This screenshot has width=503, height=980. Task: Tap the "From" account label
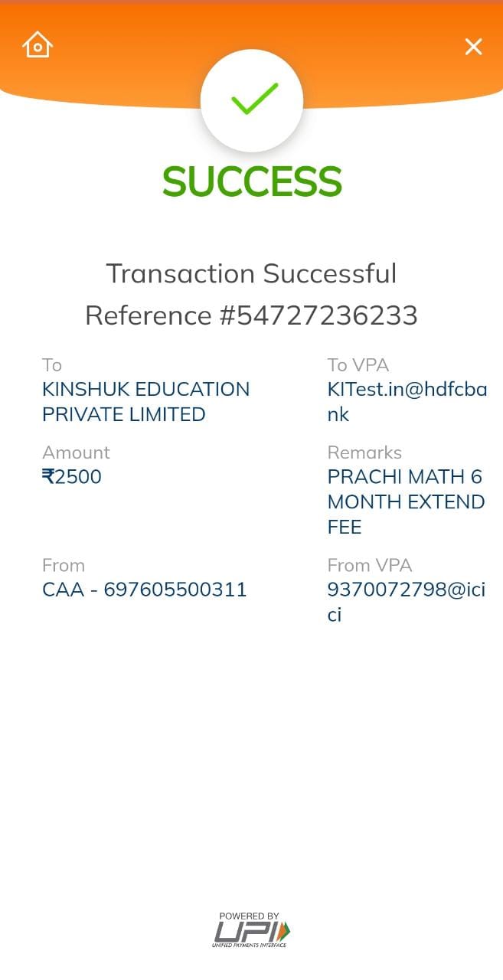pos(64,566)
